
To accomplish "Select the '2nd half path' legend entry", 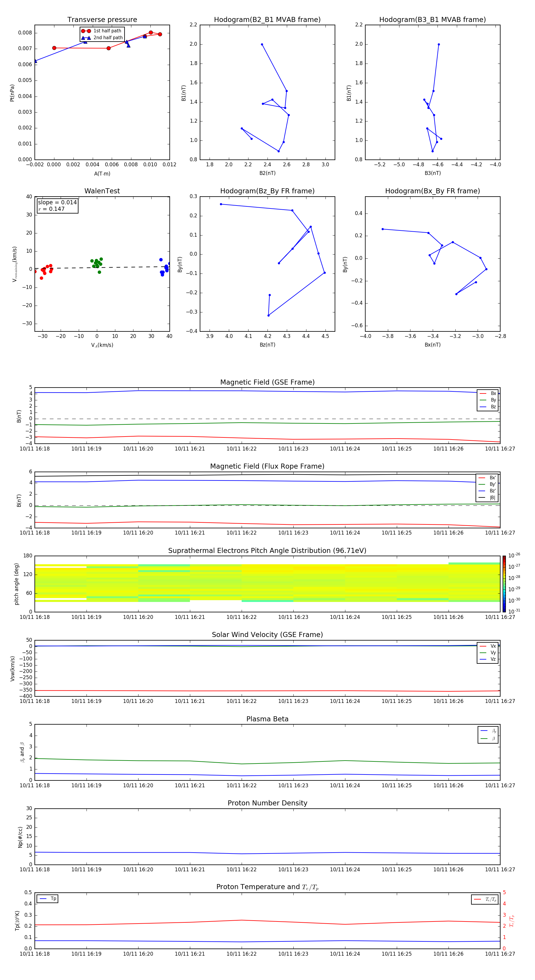I will pos(102,38).
